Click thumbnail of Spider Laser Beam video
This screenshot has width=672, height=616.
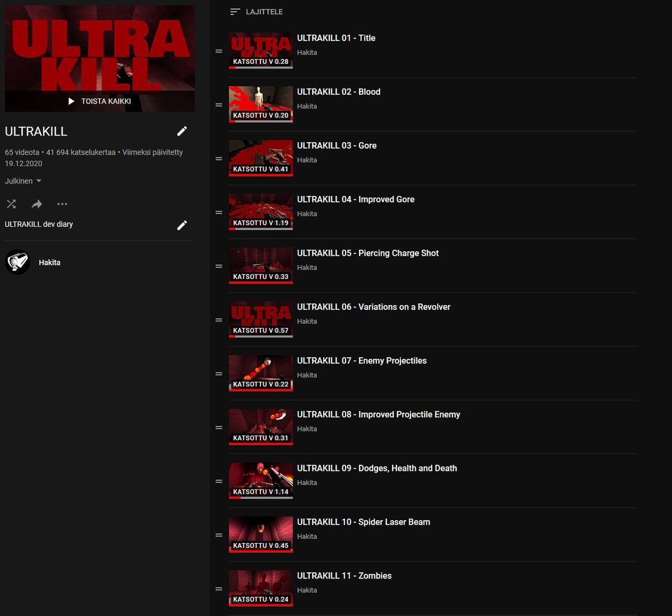(261, 534)
